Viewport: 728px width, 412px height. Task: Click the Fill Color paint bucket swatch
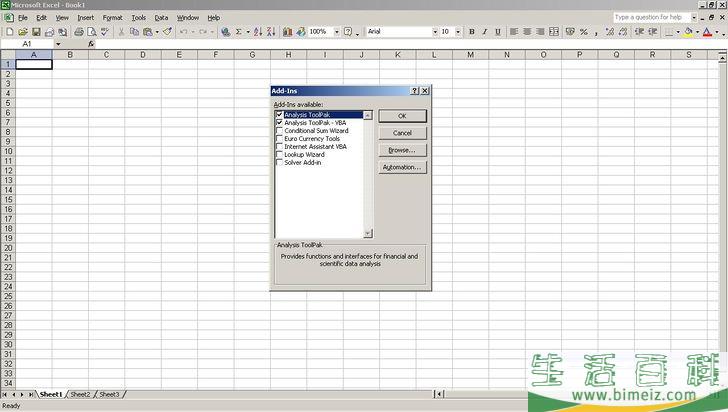[688, 32]
